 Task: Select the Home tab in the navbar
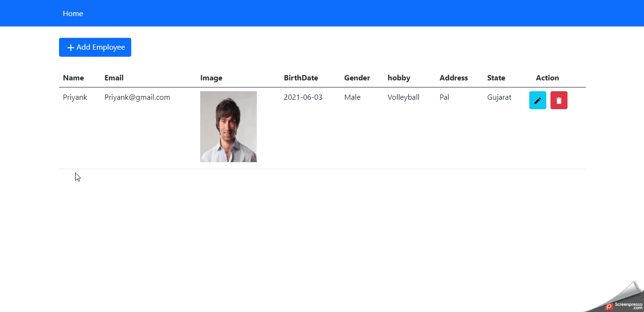tap(73, 13)
